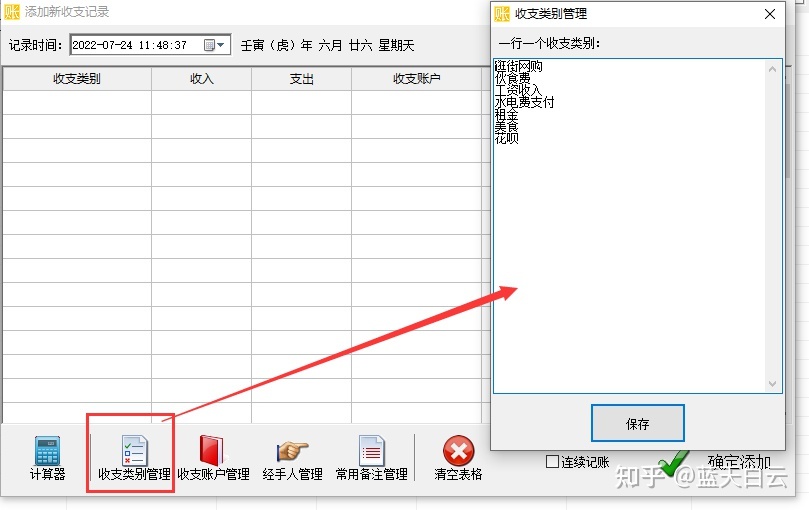Click scroll up arrow in category list
809x510 pixels.
pos(772,69)
